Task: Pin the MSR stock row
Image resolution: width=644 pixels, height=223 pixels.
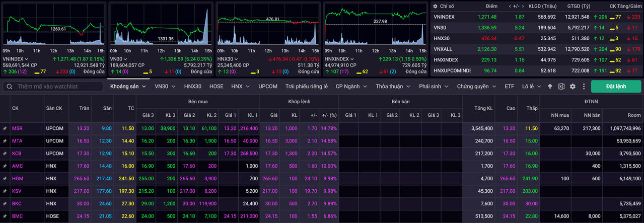Action: click(x=5, y=128)
